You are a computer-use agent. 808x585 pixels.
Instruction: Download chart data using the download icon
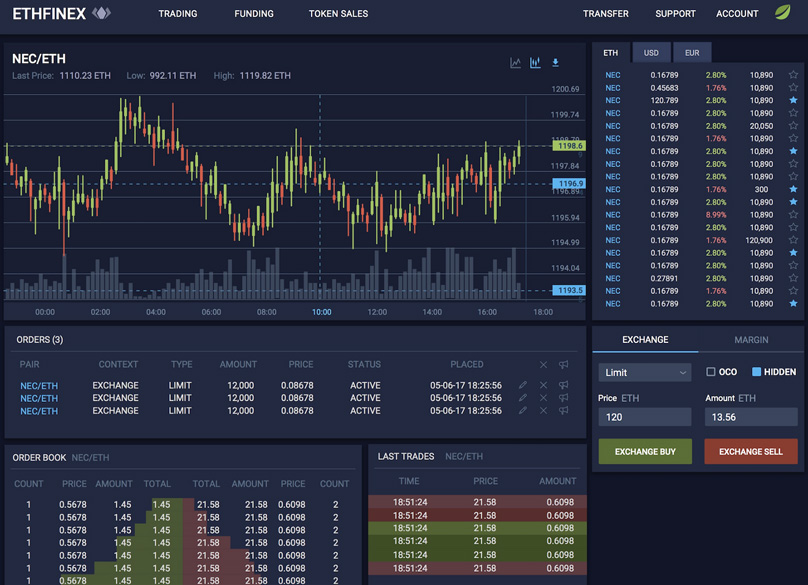point(556,63)
